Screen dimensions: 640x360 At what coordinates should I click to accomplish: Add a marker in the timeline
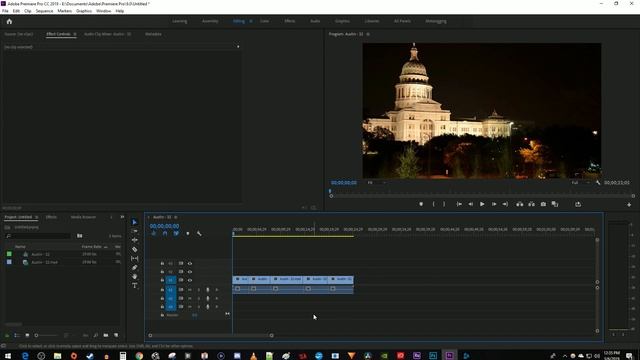tap(188, 233)
